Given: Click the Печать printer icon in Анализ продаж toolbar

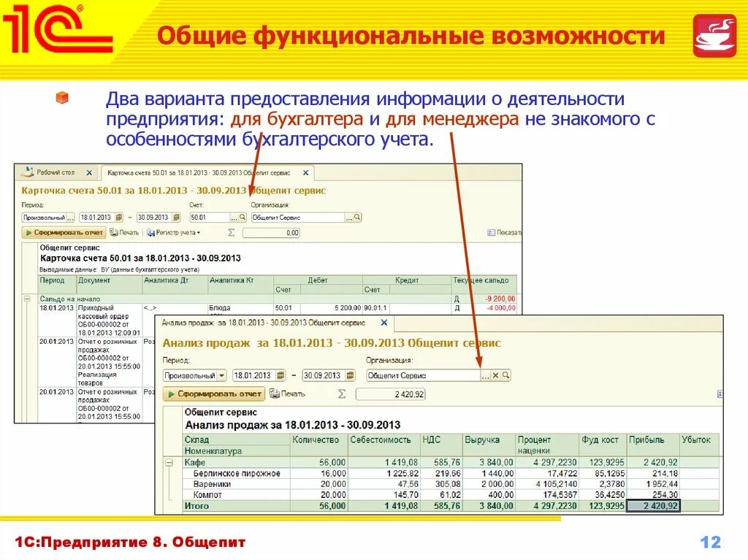Looking at the screenshot, I should pyautogui.click(x=273, y=394).
